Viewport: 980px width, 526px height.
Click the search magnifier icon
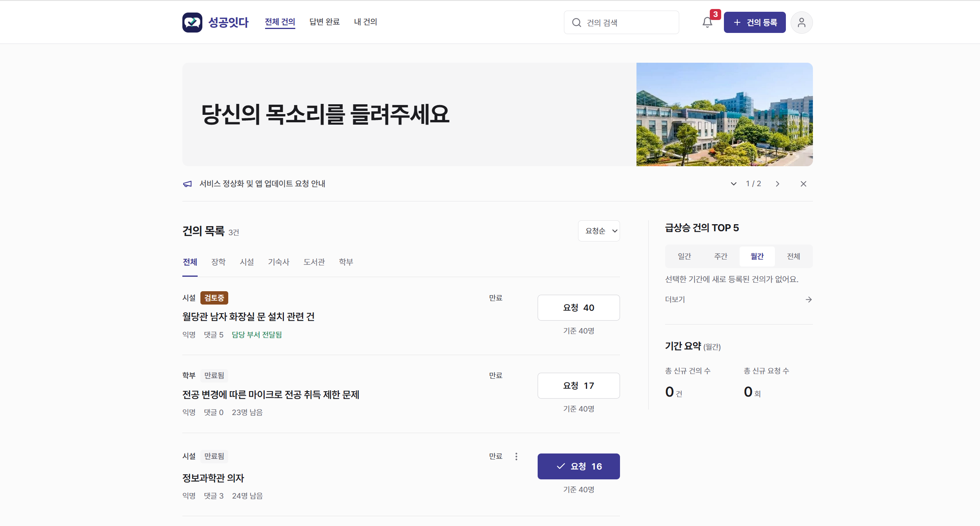(x=576, y=23)
